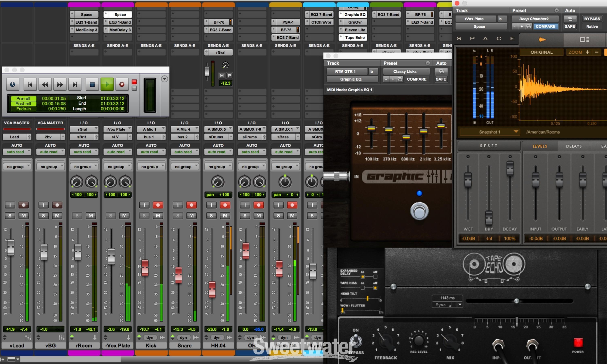The image size is (607, 364).
Task: Click the Fast Forward transport button
Action: 60,85
